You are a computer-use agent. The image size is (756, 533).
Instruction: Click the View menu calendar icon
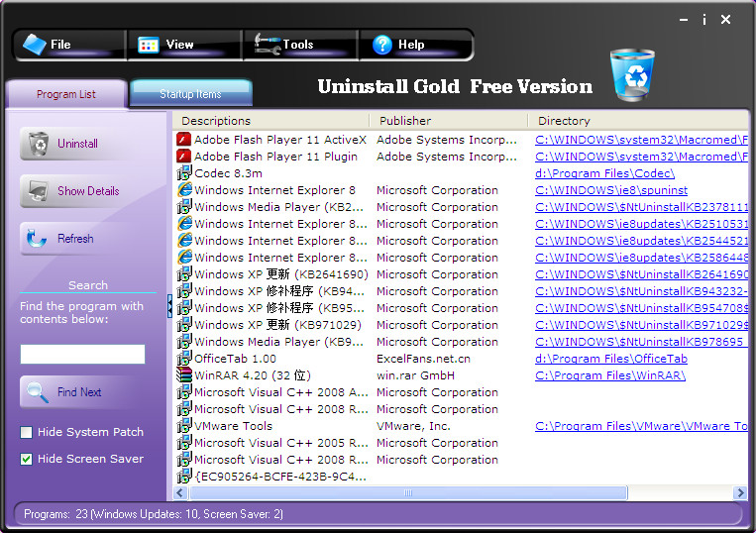point(148,45)
